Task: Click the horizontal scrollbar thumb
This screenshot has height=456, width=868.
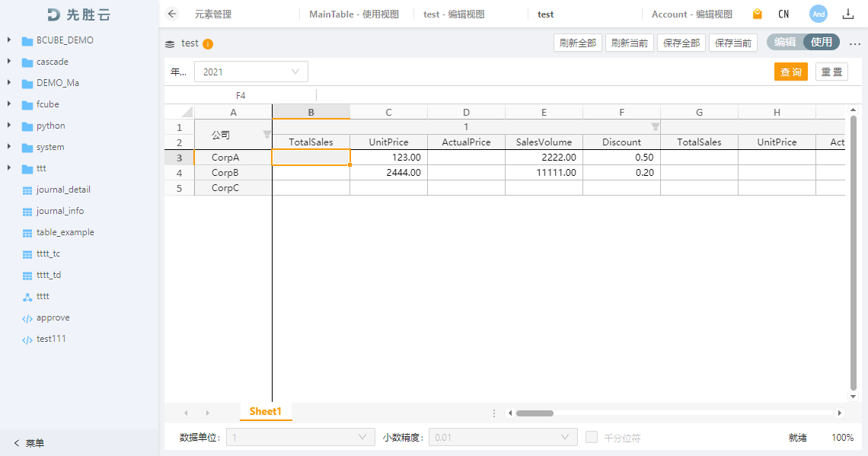Action: pyautogui.click(x=535, y=413)
